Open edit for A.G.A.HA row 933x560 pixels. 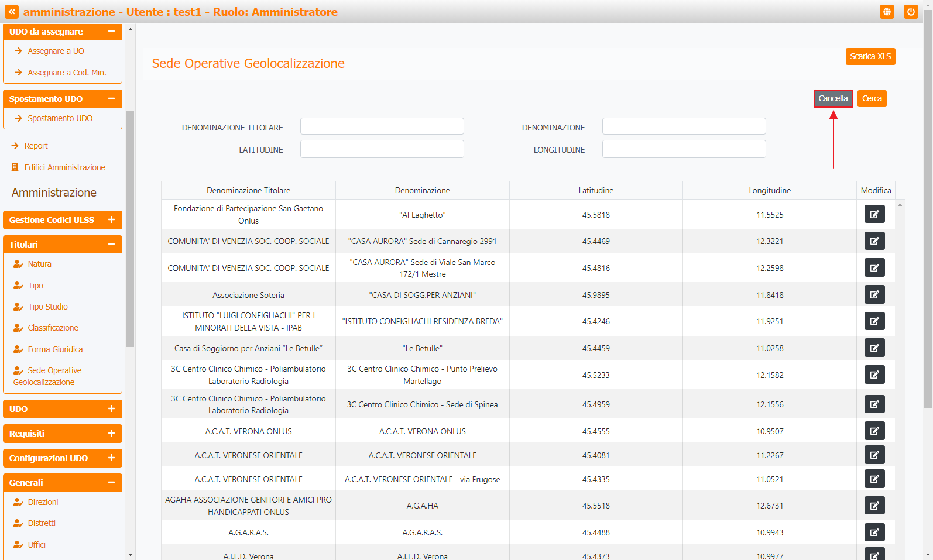[874, 506]
